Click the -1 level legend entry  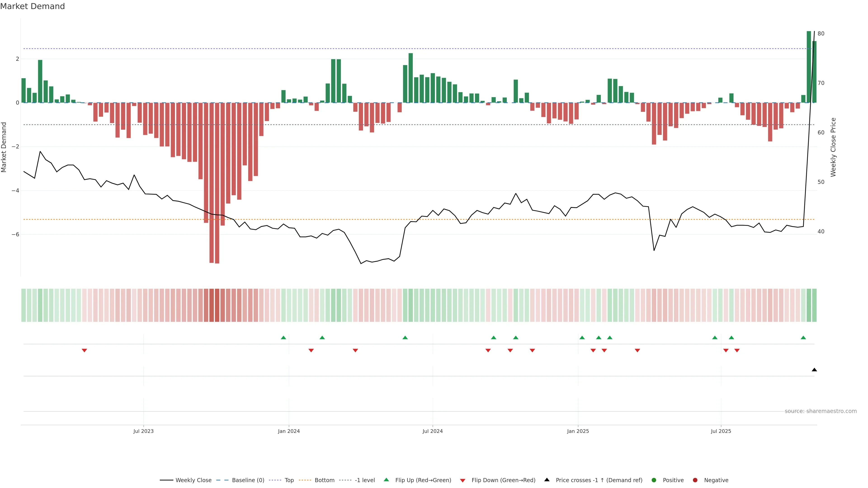tap(365, 480)
